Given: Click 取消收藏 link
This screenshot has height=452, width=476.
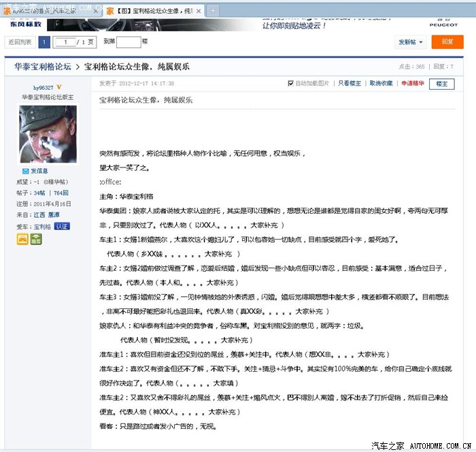Looking at the screenshot, I should tap(381, 83).
